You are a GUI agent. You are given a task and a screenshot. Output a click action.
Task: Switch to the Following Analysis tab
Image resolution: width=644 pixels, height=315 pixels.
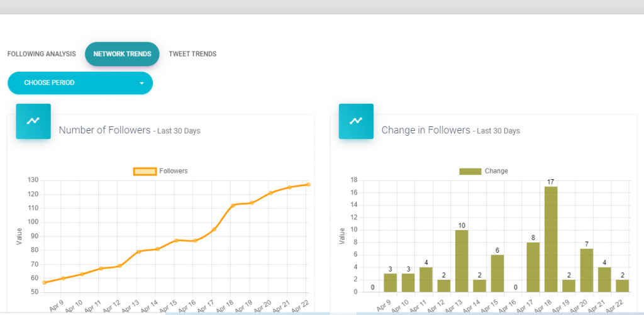point(42,54)
